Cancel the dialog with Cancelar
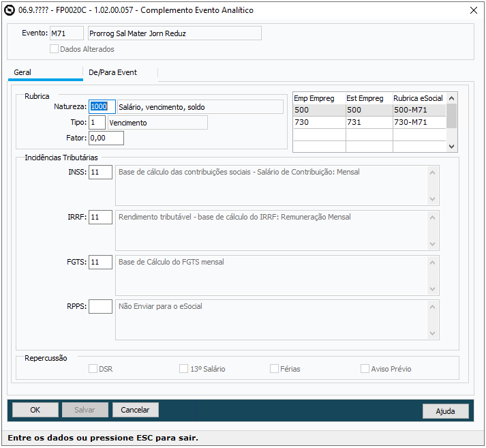 [x=136, y=410]
